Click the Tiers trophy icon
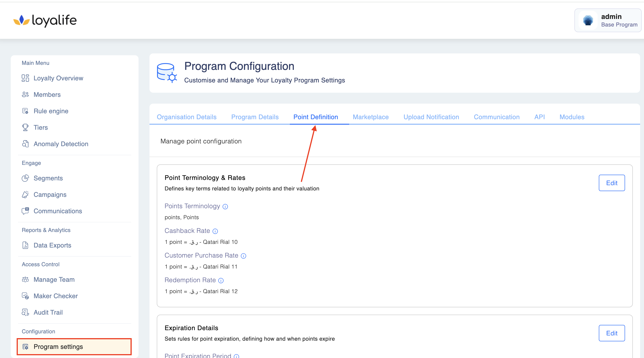 (x=25, y=127)
